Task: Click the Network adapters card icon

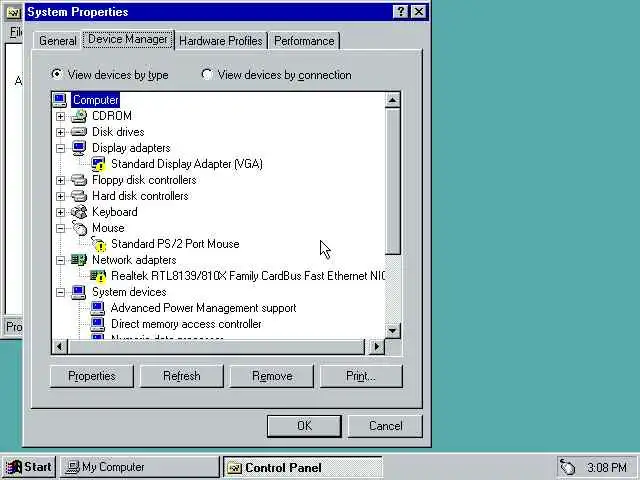Action: 79,260
